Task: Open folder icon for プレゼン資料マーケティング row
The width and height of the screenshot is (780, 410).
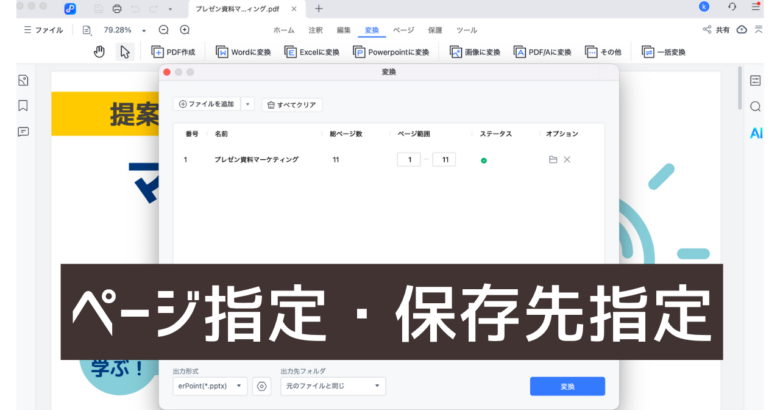Action: [x=552, y=160]
